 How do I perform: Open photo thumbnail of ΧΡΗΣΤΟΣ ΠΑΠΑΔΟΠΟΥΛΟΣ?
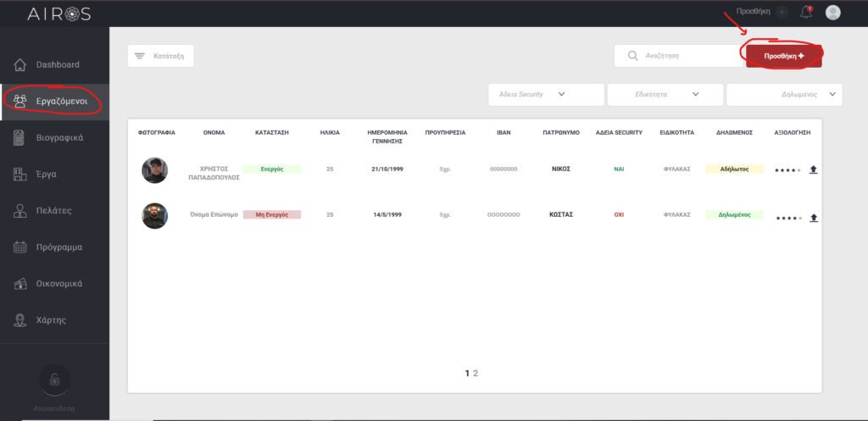coord(154,170)
